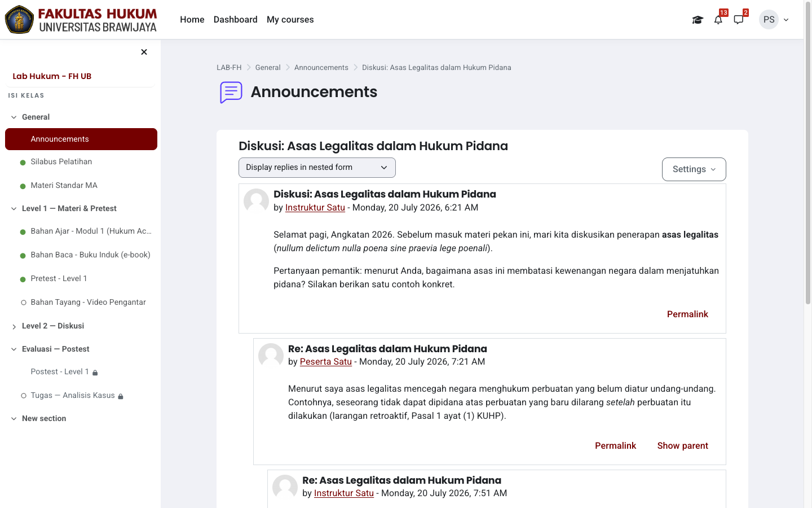Click General in the breadcrumb
The height and width of the screenshot is (508, 812).
tap(268, 68)
